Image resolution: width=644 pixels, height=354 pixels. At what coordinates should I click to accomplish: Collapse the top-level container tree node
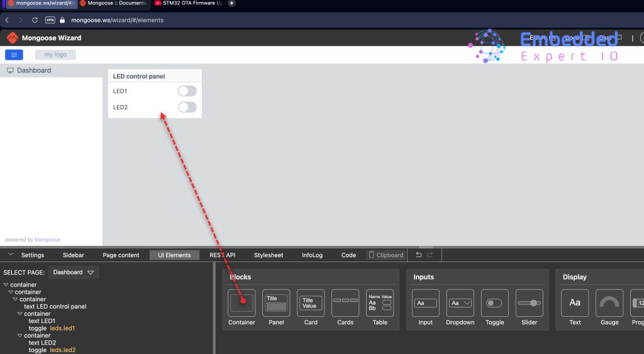[x=6, y=285]
